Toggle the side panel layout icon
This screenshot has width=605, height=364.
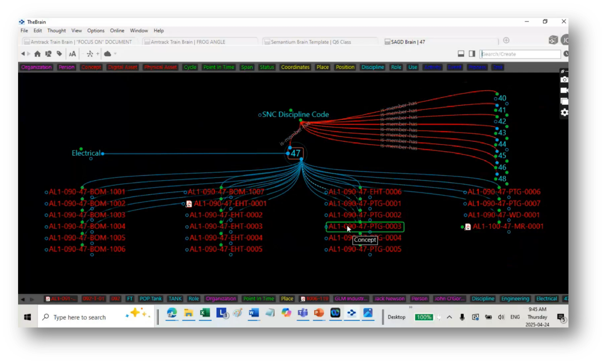(x=472, y=54)
